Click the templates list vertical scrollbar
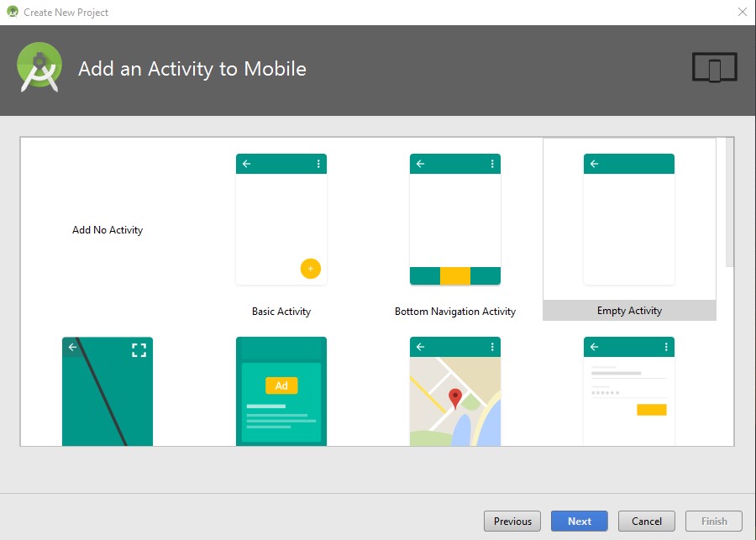The width and height of the screenshot is (756, 540). pyautogui.click(x=730, y=202)
